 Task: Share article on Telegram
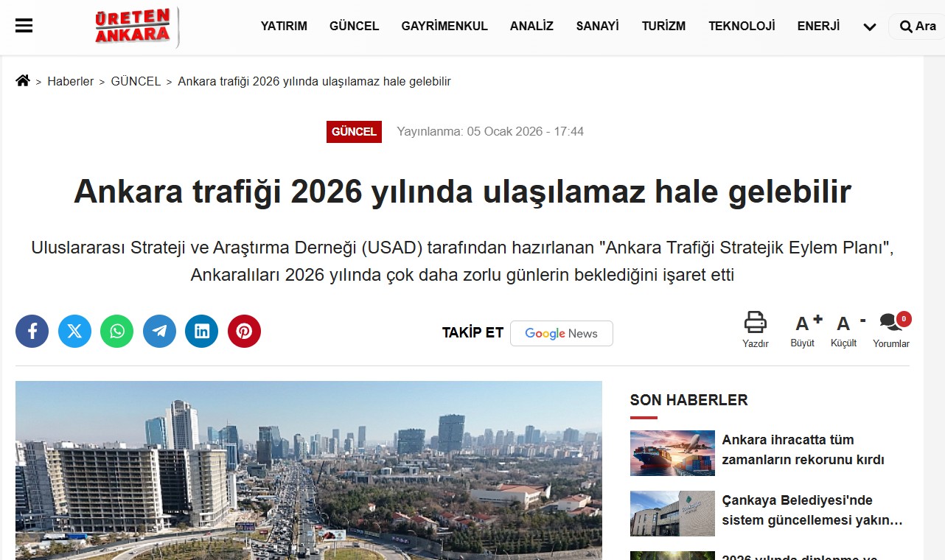pyautogui.click(x=159, y=332)
